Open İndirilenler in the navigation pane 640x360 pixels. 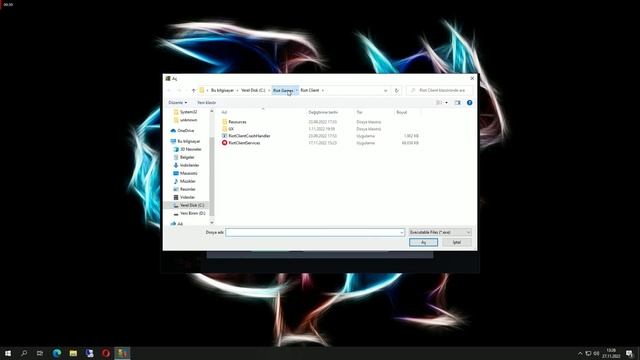[x=189, y=165]
